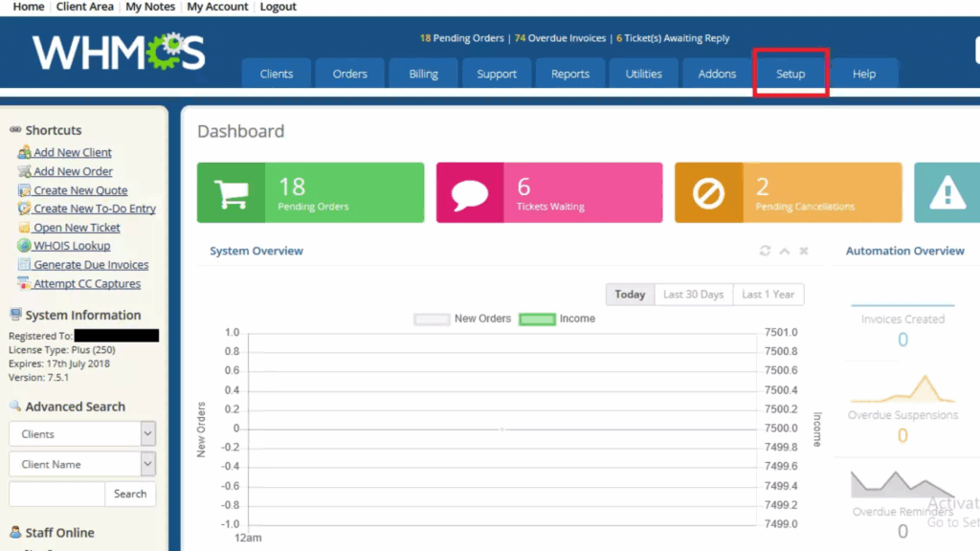Click the Add New Order shortcut link
The width and height of the screenshot is (980, 551).
[73, 170]
